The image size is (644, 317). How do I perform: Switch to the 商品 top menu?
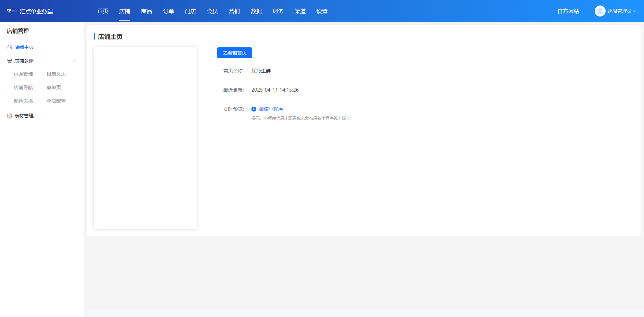point(147,11)
